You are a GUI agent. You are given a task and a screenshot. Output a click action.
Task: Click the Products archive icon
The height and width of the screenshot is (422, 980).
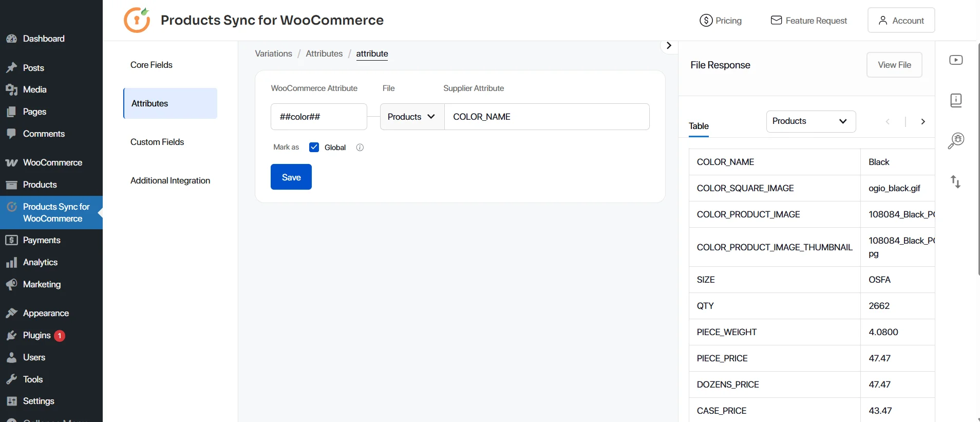[x=11, y=185]
